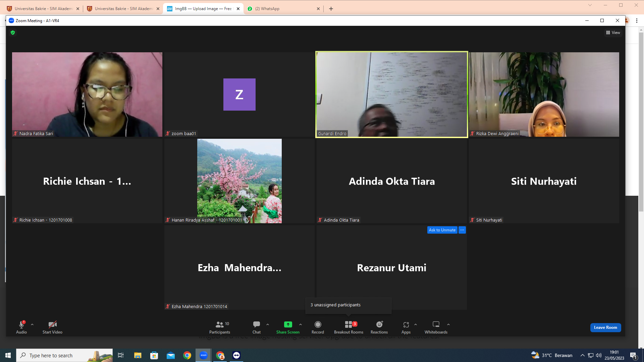The image size is (644, 362).
Task: Click the browser page vertical scrollbar
Action: (x=641, y=122)
